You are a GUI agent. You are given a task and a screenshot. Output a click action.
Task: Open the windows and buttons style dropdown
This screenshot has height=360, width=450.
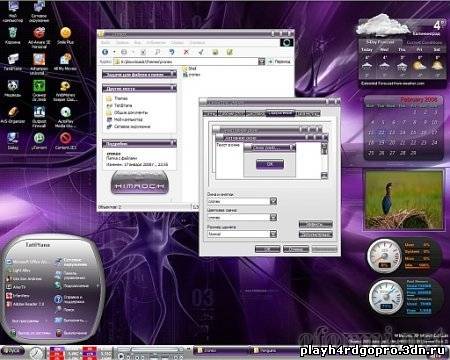click(x=273, y=201)
